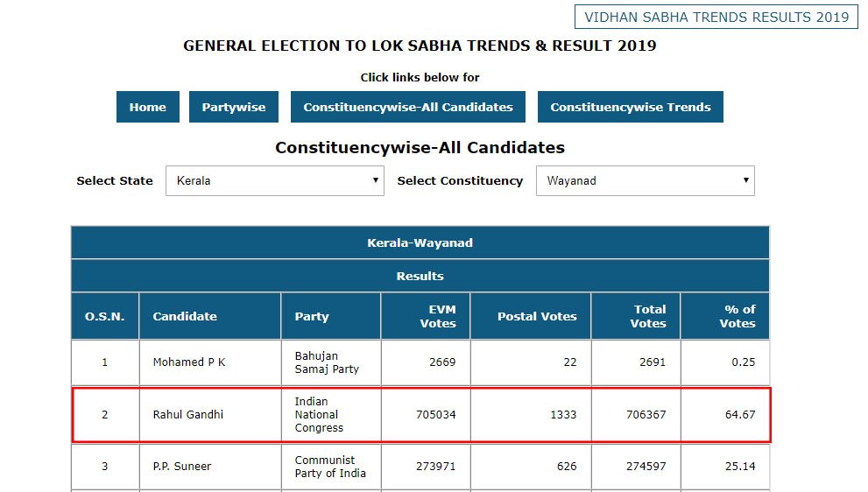Click the Indian National Congress party cell

[x=317, y=414]
